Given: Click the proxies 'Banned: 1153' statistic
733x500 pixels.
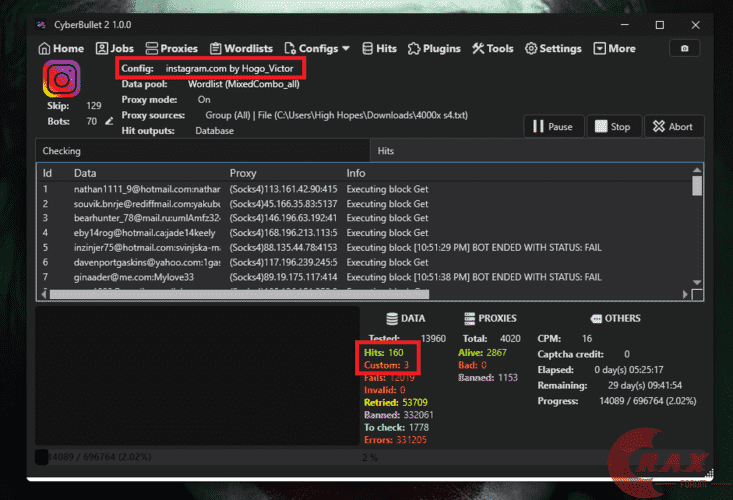Looking at the screenshot, I should (x=488, y=378).
